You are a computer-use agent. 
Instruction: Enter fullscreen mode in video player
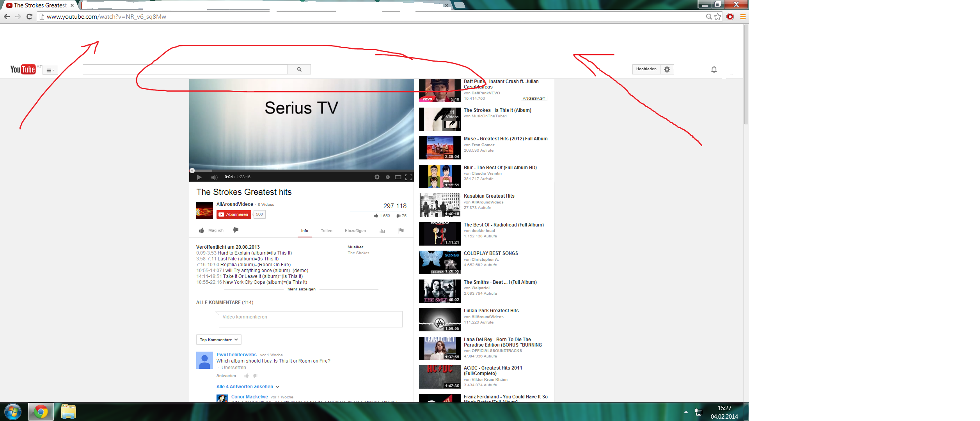coord(408,177)
